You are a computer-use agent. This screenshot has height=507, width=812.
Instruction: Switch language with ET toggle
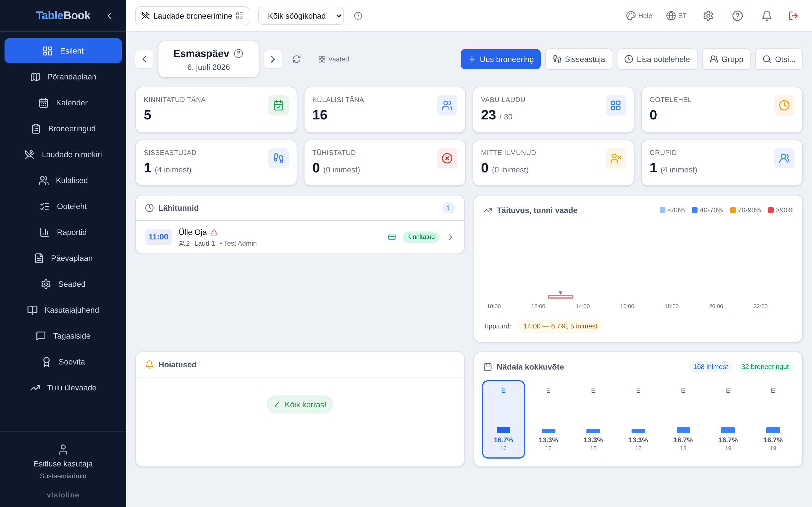[676, 16]
